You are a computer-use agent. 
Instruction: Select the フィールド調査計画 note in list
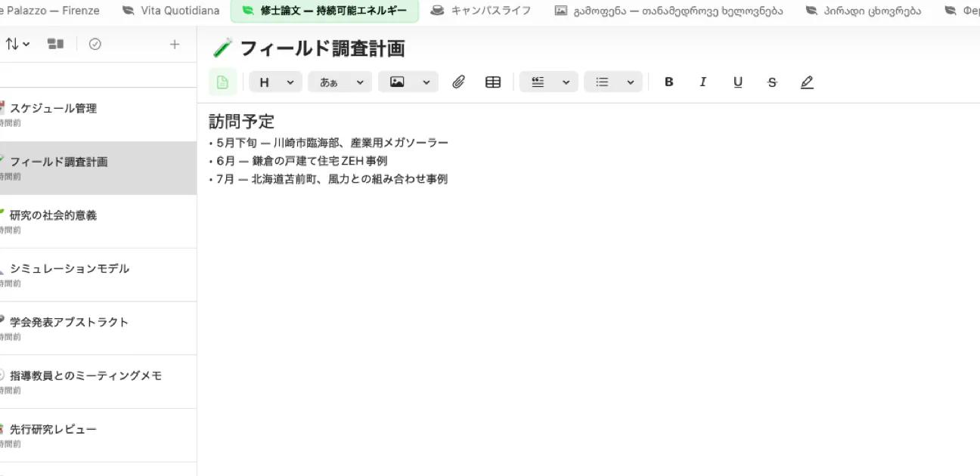pyautogui.click(x=98, y=168)
